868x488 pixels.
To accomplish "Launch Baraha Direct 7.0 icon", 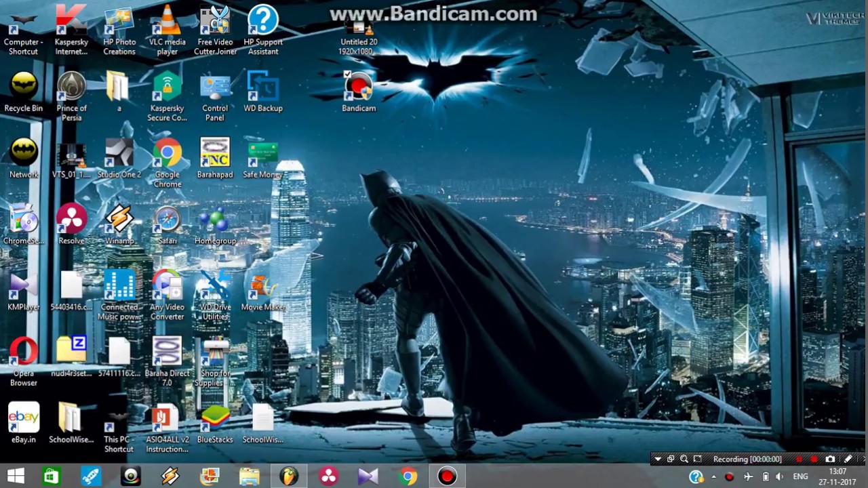I will (x=167, y=361).
